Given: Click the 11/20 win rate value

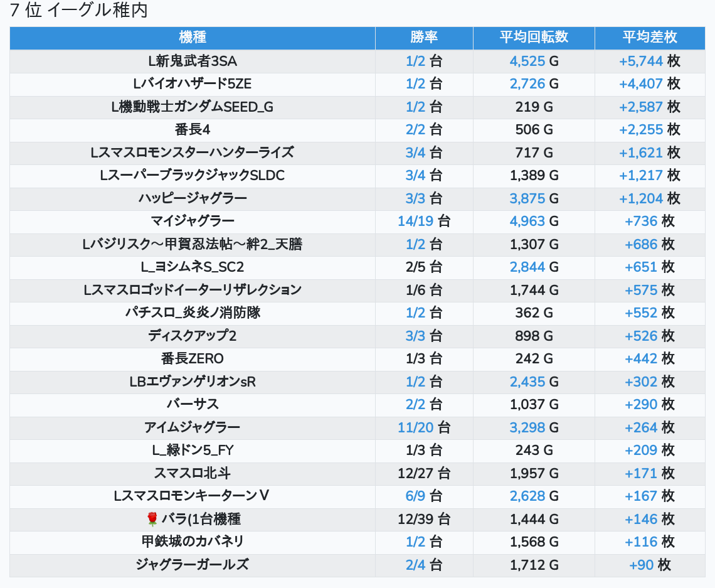Looking at the screenshot, I should (415, 427).
